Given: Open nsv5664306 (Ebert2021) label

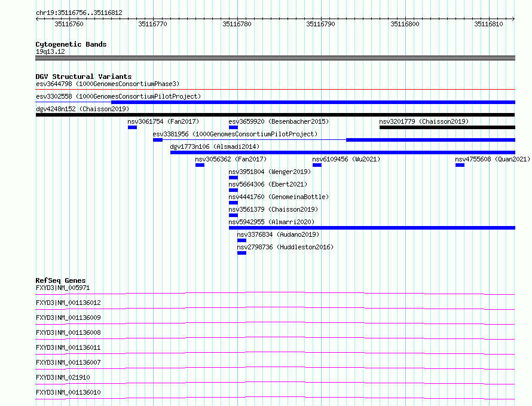Looking at the screenshot, I should 268,184.
